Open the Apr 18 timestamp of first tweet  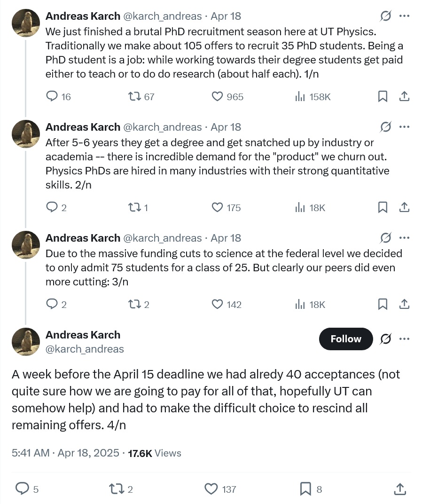[x=226, y=16]
